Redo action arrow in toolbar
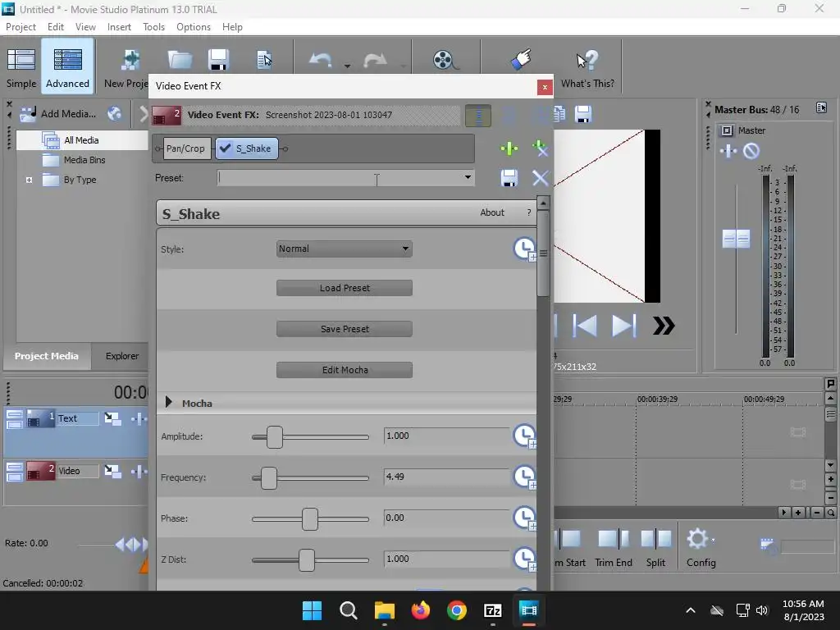 coord(375,60)
